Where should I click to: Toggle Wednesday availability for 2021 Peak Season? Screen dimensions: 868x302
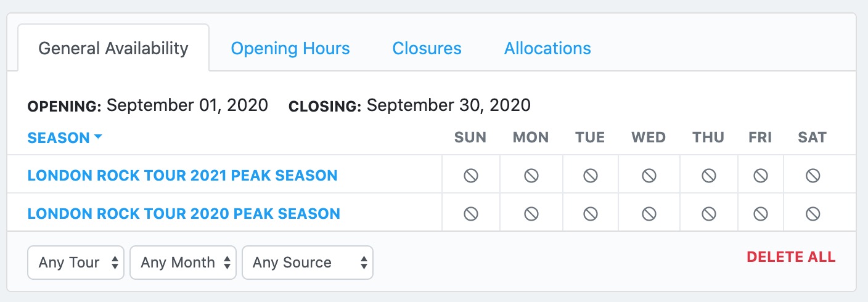click(649, 176)
